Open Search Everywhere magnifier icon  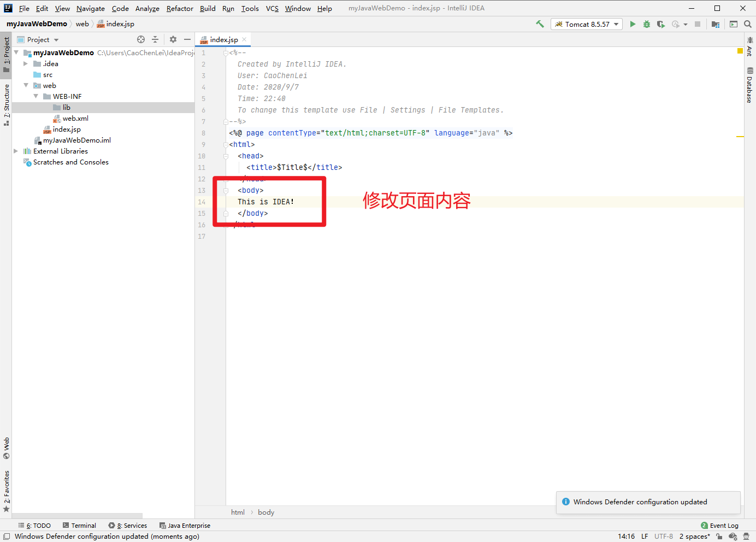pos(748,24)
